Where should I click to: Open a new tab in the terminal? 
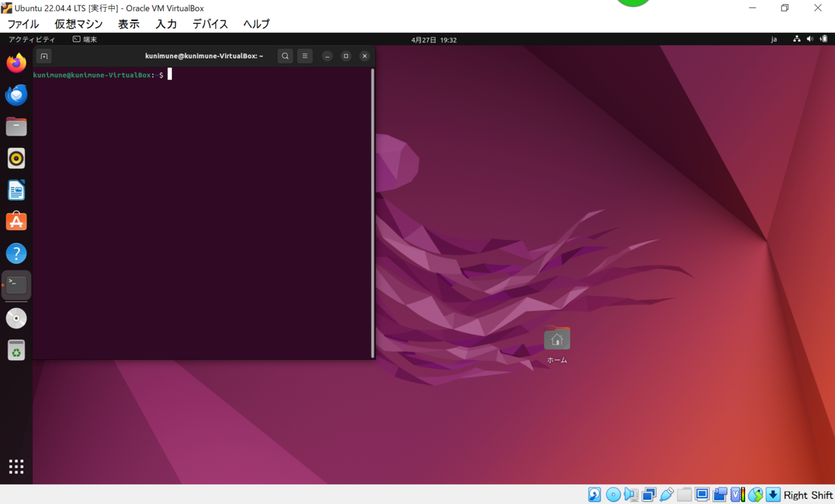coord(44,56)
